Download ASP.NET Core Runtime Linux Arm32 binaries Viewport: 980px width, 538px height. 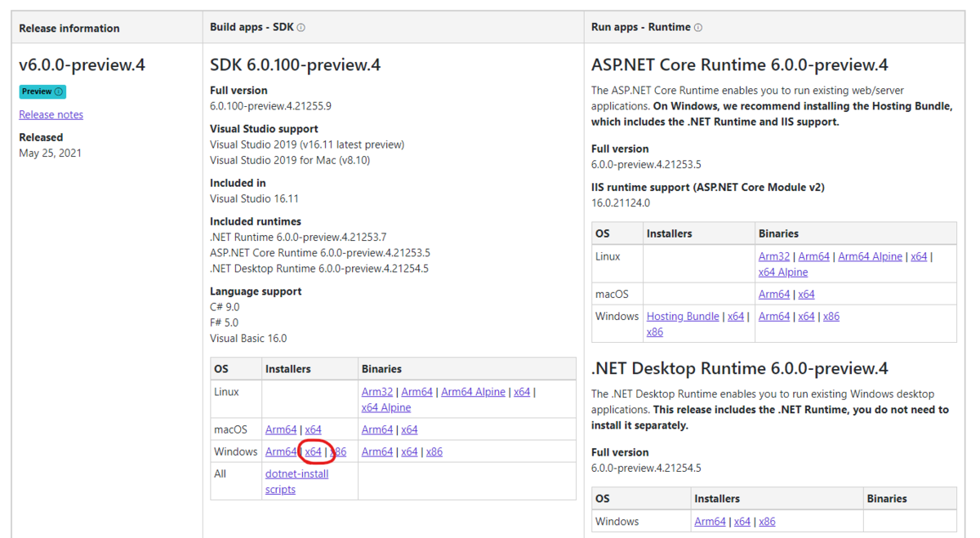pyautogui.click(x=774, y=256)
